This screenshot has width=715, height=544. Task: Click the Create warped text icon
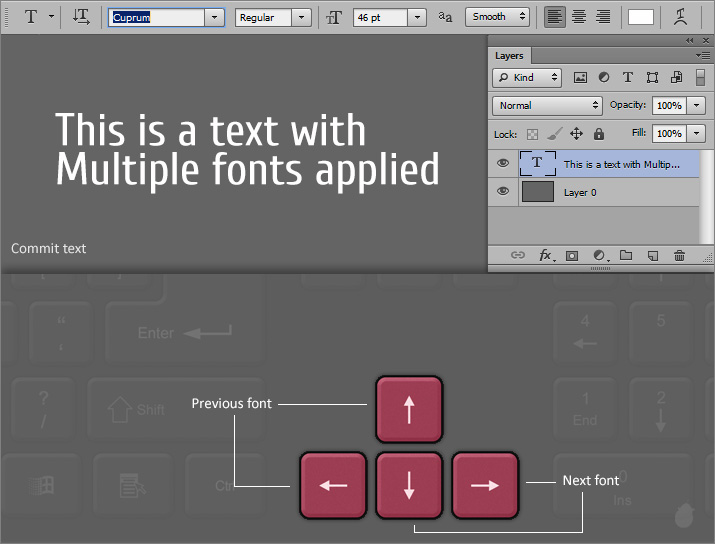point(680,17)
